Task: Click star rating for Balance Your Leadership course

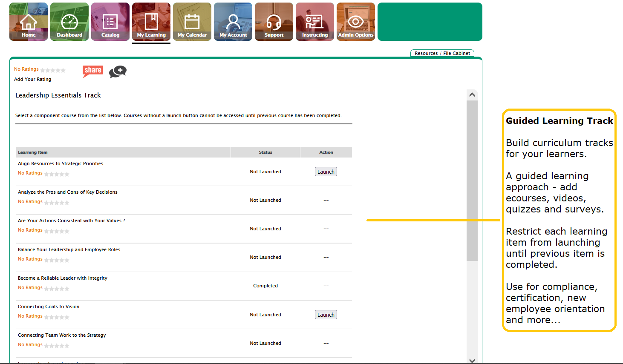Action: (x=57, y=260)
